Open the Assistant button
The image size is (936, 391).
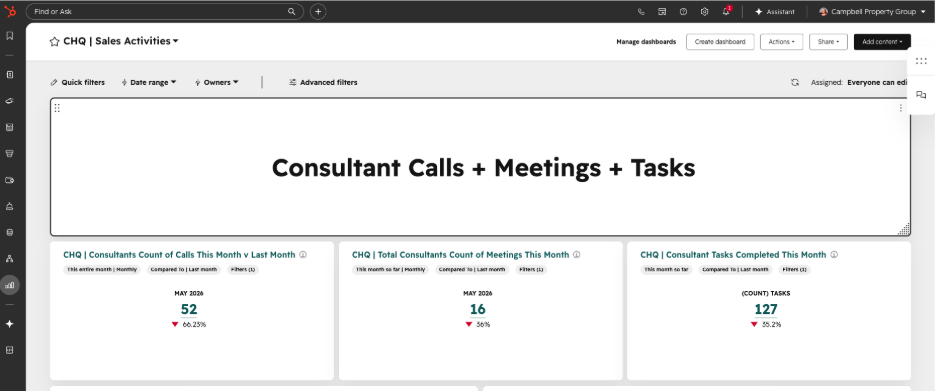point(775,11)
